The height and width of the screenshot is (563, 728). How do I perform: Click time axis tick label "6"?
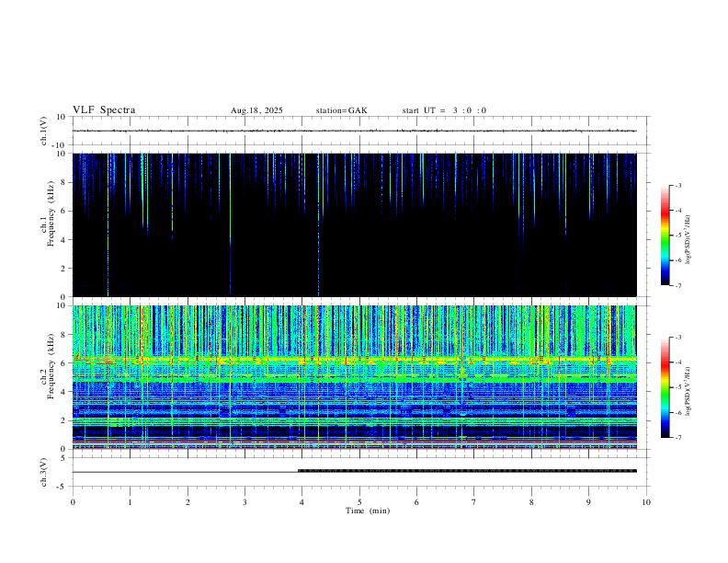click(416, 502)
